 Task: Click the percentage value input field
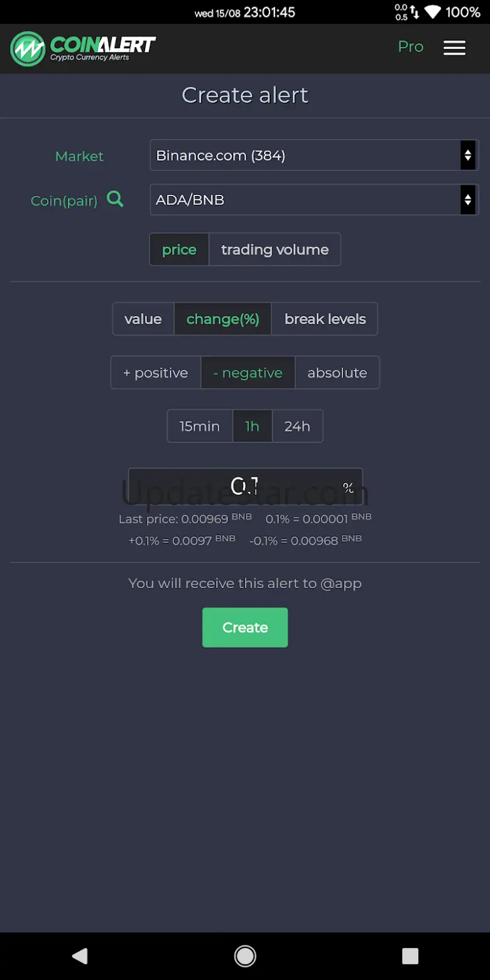click(245, 486)
